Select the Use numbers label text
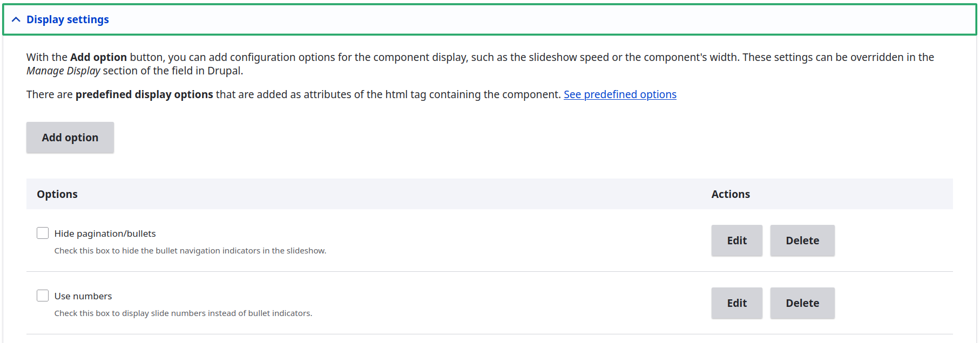This screenshot has height=343, width=980. pyautogui.click(x=83, y=296)
